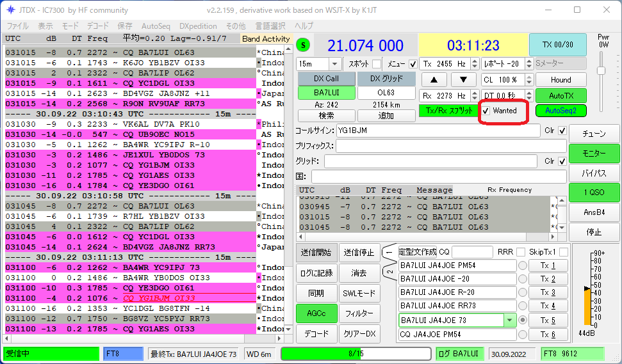
Task: Select tab 1 of the message panel
Action: 389,252
